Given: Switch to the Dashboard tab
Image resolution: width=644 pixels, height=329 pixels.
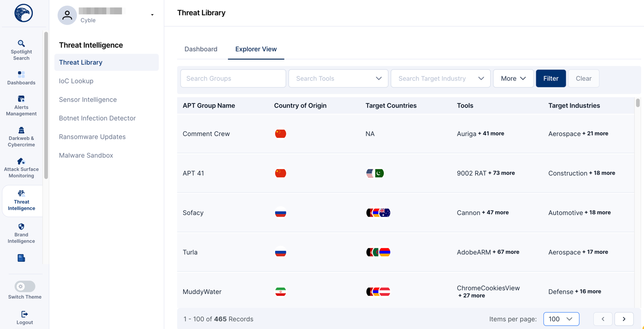Looking at the screenshot, I should [201, 49].
